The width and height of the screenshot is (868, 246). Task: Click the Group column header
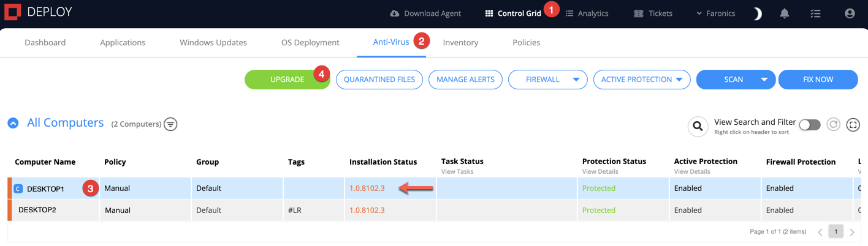coord(207,162)
